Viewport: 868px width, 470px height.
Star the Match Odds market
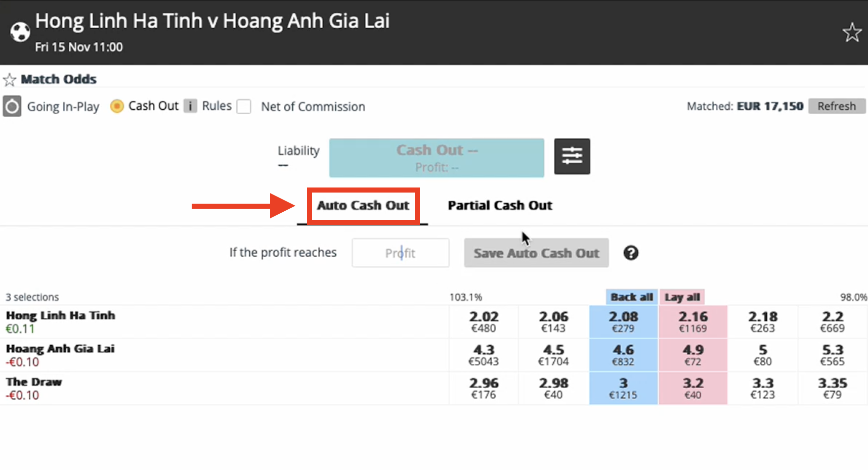10,80
